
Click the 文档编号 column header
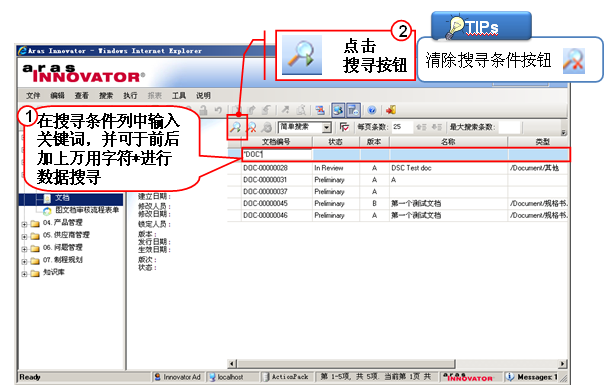[x=277, y=142]
